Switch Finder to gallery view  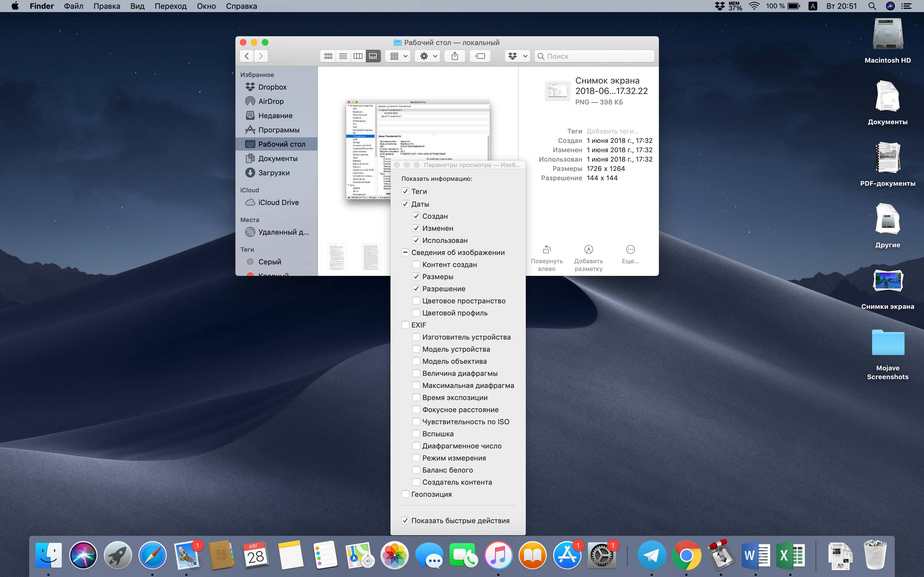pyautogui.click(x=373, y=56)
